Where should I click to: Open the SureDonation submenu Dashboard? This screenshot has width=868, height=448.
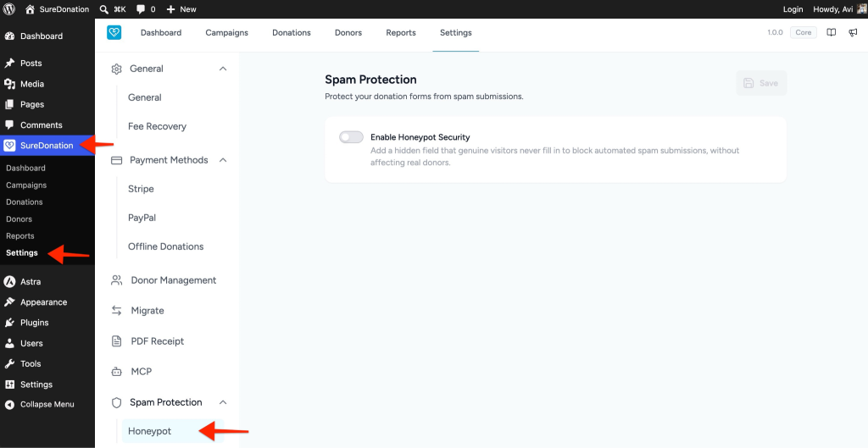click(x=25, y=168)
